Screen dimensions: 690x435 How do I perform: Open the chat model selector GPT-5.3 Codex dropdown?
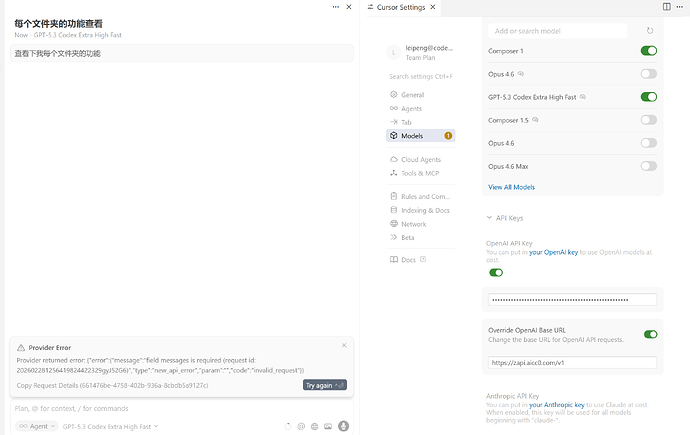[110, 426]
